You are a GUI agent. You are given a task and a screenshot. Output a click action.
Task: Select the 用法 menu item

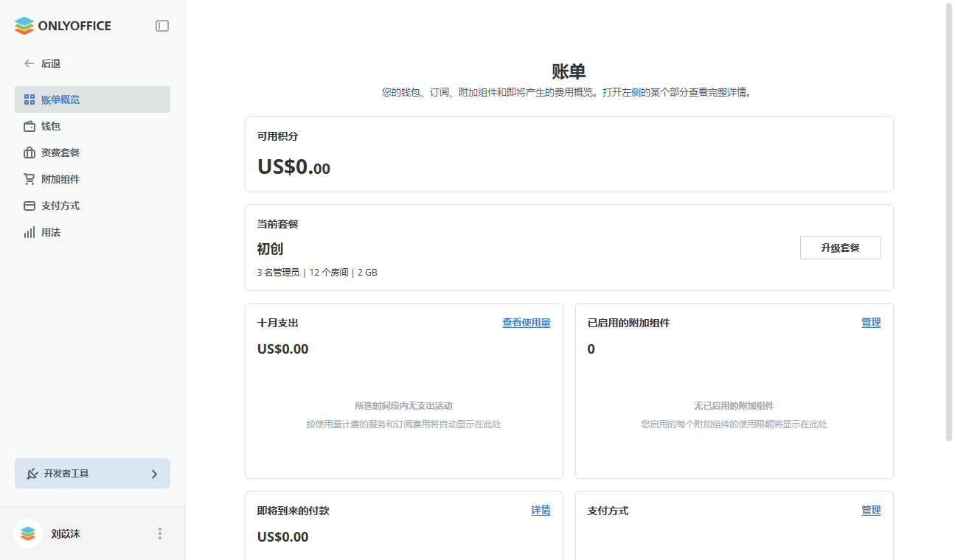pos(92,232)
